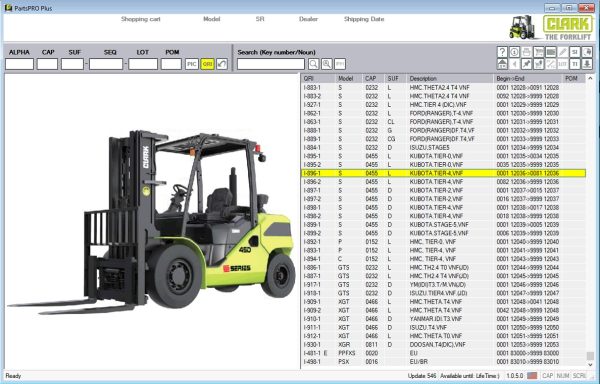Viewport: 600px width, 384px height.
Task: Click into the LOT input field
Action: tap(143, 64)
